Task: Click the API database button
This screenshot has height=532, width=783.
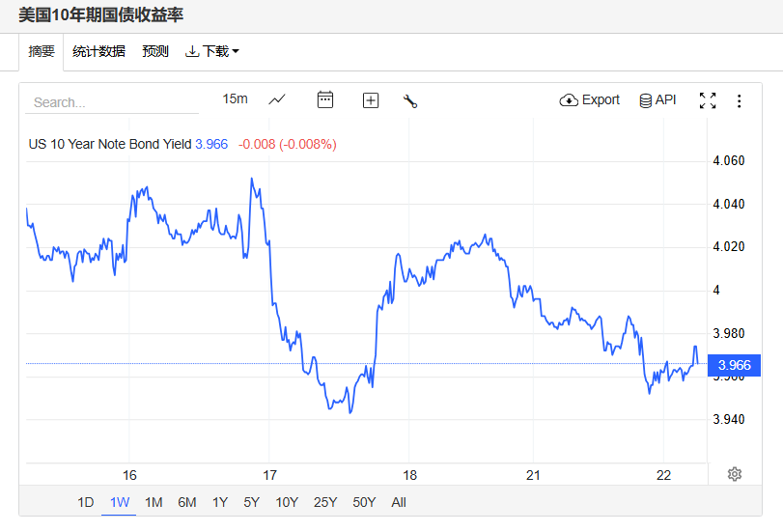Action: point(657,100)
